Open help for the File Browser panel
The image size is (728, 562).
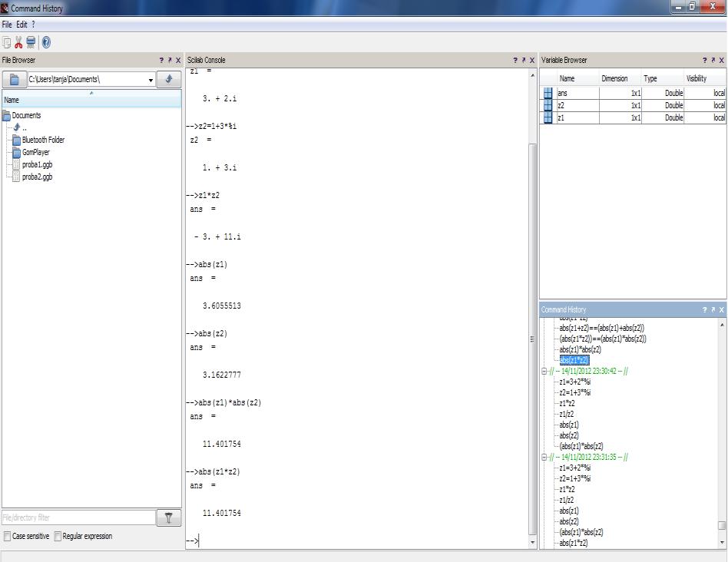(161, 61)
